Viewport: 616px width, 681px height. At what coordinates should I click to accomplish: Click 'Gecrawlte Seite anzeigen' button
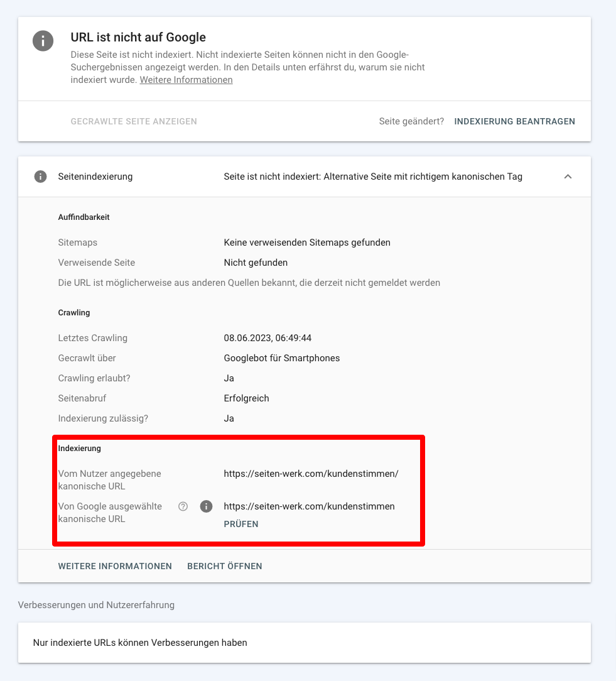coord(134,121)
